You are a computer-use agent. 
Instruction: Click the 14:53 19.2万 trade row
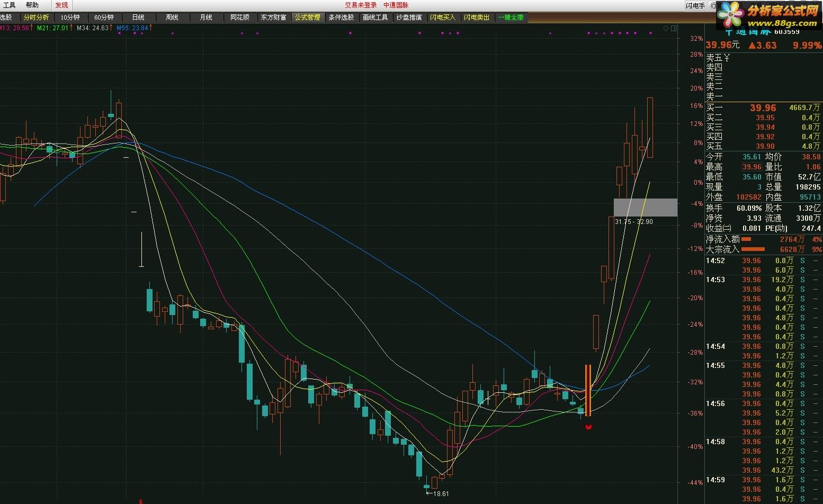pyautogui.click(x=763, y=280)
